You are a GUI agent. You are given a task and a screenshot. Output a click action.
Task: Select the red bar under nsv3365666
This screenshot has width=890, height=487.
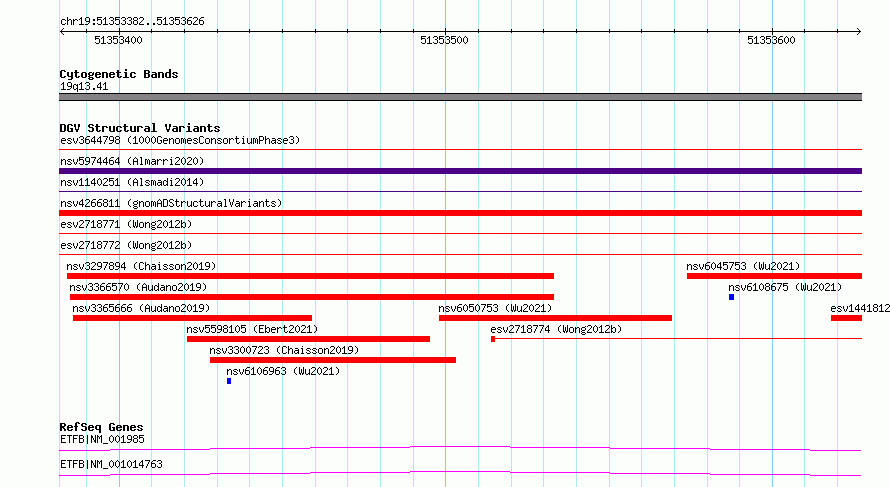click(x=192, y=318)
